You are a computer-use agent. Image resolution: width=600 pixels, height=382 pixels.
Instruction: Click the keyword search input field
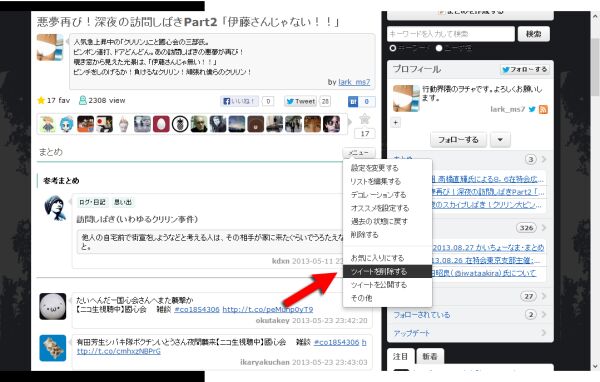(451, 34)
